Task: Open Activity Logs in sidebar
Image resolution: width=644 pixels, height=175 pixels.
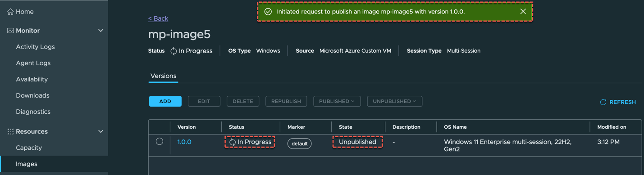Action: 35,47
